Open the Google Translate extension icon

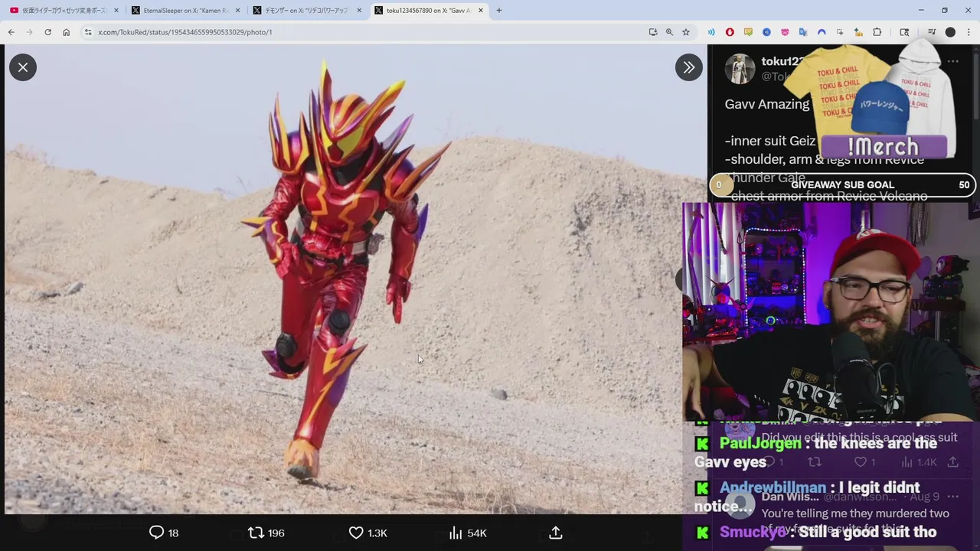[803, 32]
